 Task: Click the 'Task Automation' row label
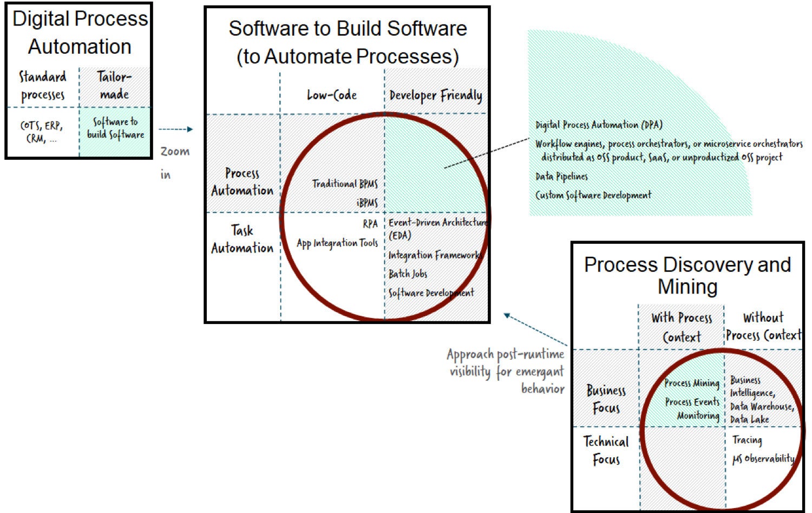point(242,239)
